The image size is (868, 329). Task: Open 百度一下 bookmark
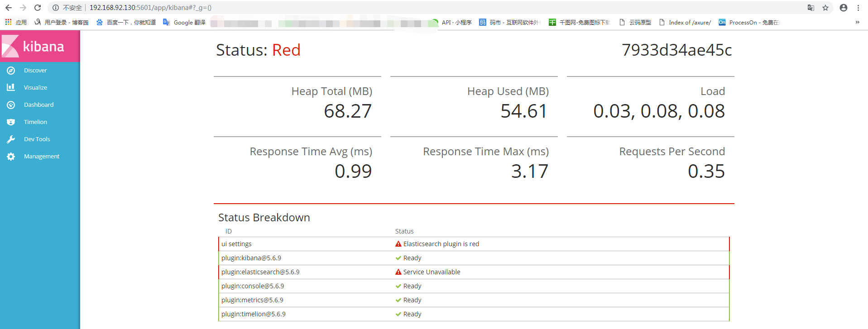tap(126, 22)
